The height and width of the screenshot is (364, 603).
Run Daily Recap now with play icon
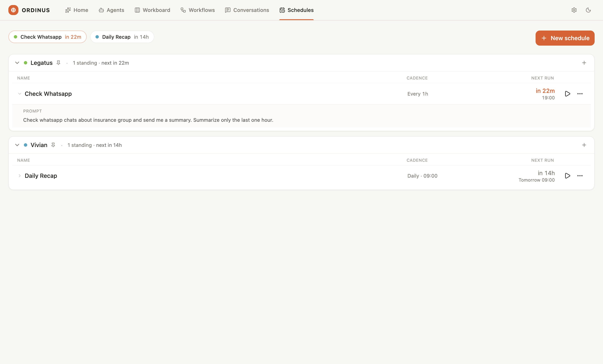(567, 176)
